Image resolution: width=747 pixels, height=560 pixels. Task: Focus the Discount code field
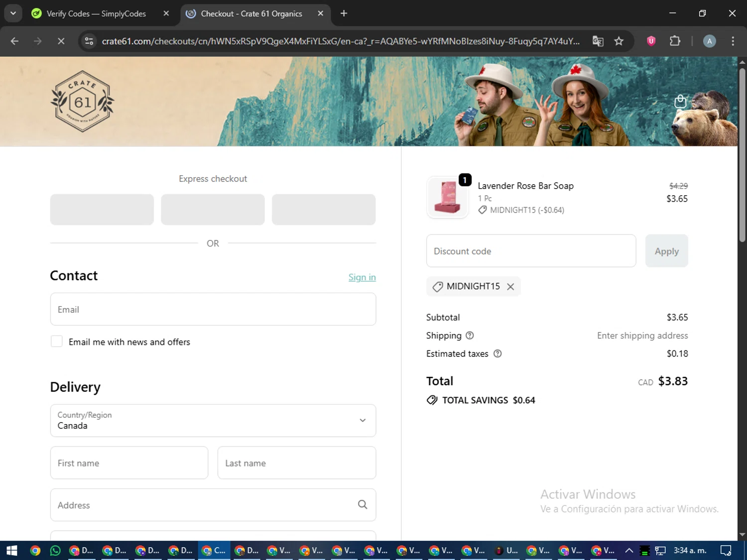click(531, 251)
